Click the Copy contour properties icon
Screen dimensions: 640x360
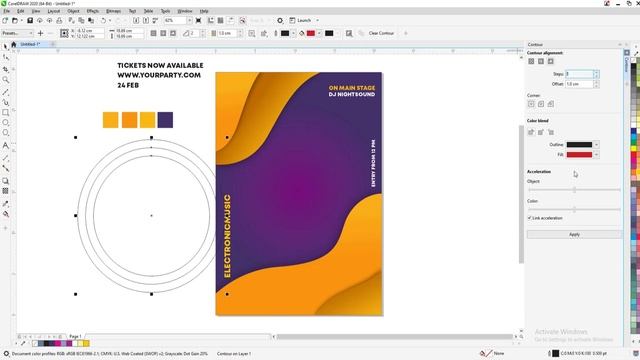click(349, 33)
